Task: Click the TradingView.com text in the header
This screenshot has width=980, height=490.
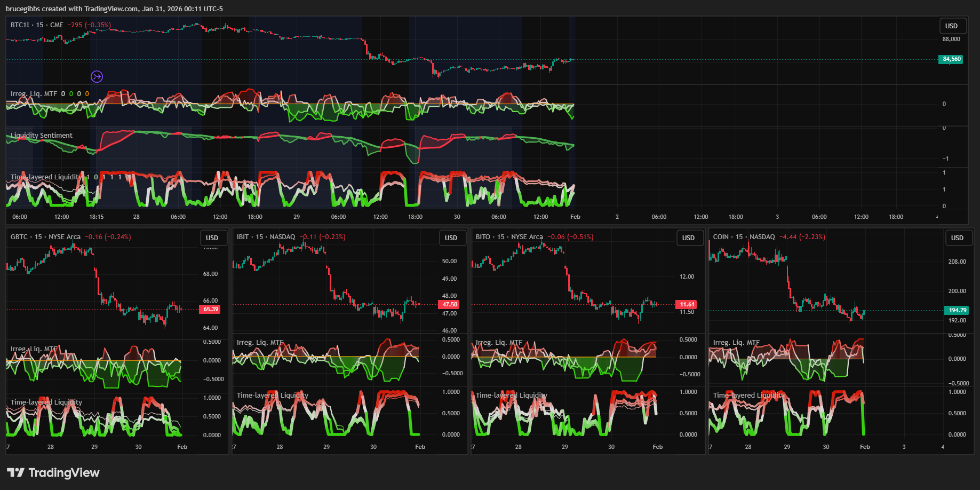Action: (x=111, y=9)
